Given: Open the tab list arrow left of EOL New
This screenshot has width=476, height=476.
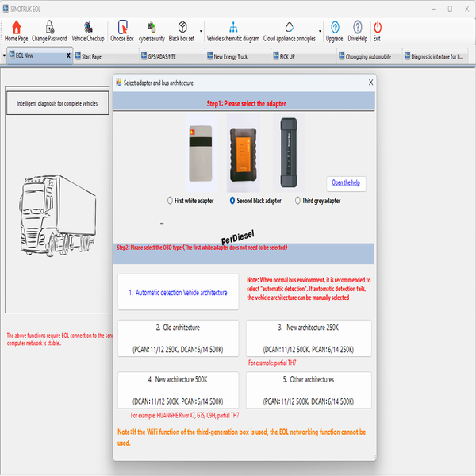Looking at the screenshot, I should (4, 56).
